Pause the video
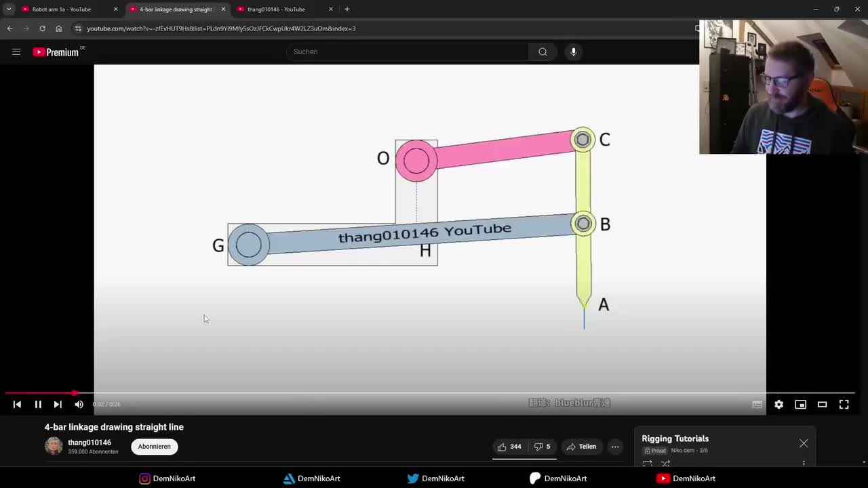The height and width of the screenshot is (488, 868). (x=38, y=404)
